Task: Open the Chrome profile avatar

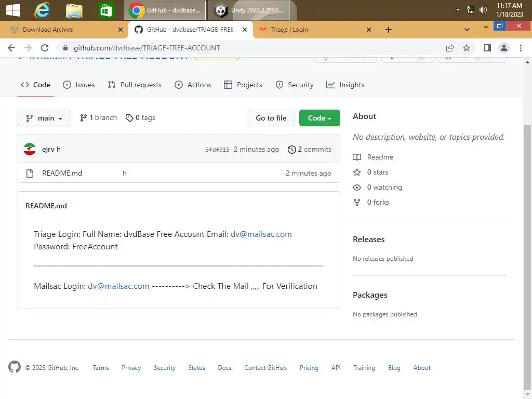Action: pyautogui.click(x=504, y=48)
